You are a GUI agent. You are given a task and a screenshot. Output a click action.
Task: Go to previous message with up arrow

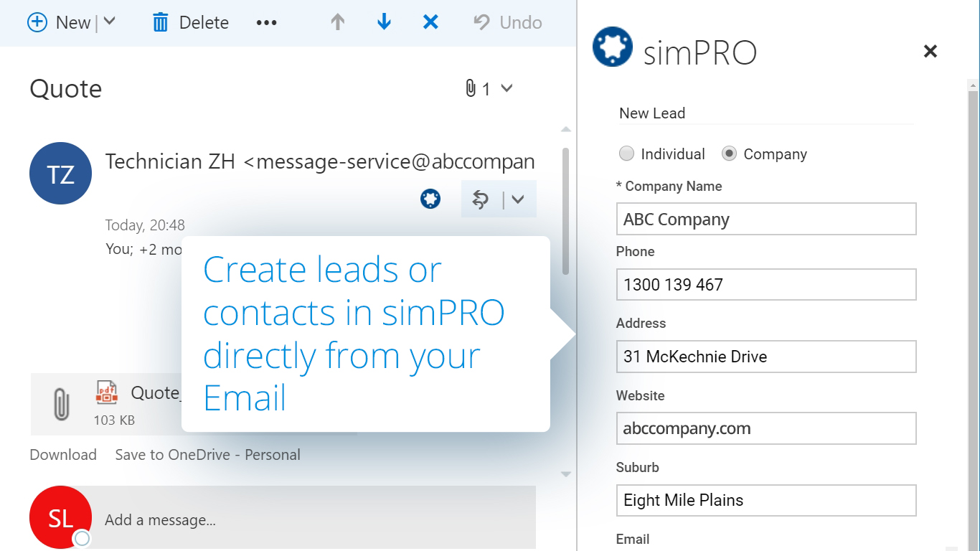(x=337, y=22)
